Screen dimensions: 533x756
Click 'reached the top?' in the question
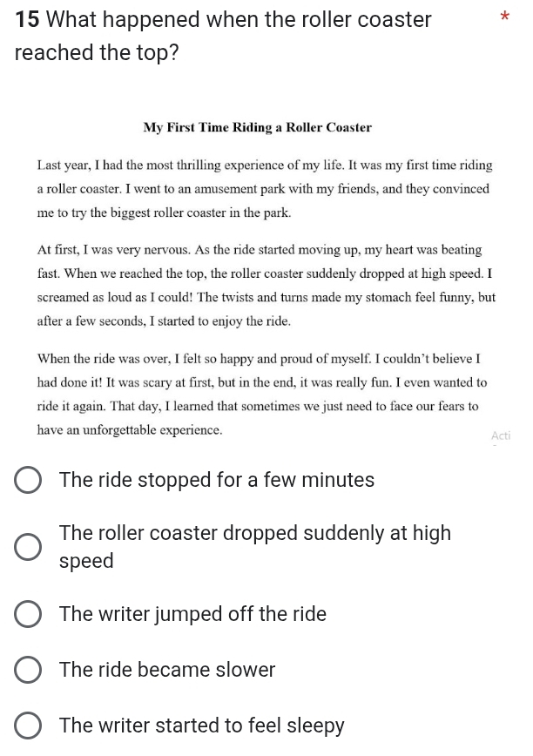click(x=97, y=52)
